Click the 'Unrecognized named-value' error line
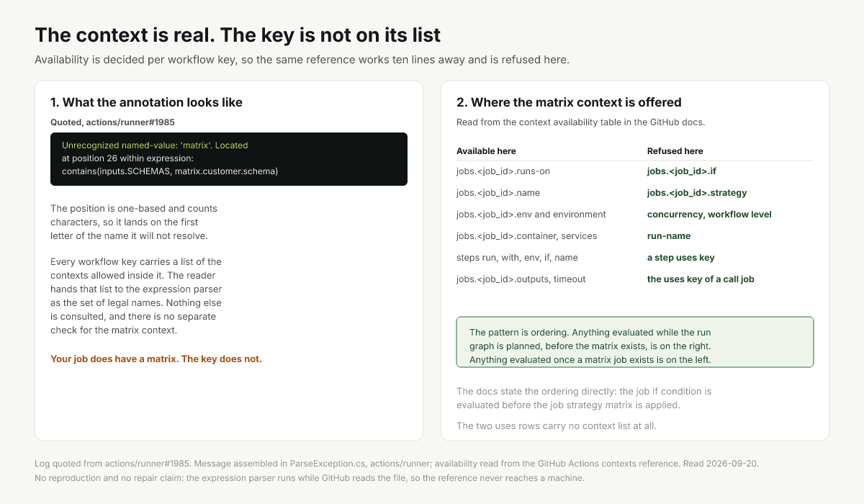 (x=155, y=145)
